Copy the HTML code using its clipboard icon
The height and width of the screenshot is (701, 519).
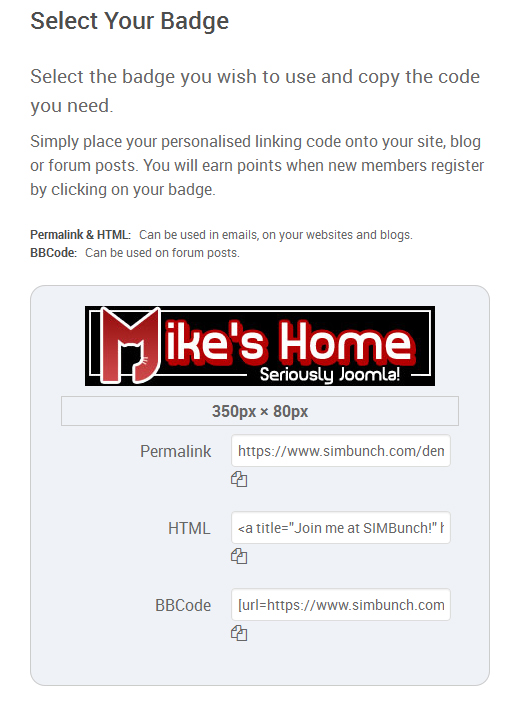[x=239, y=556]
